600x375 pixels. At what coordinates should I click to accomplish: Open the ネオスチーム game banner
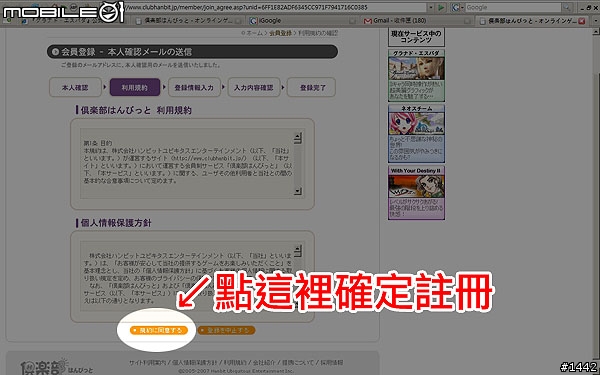coord(416,134)
